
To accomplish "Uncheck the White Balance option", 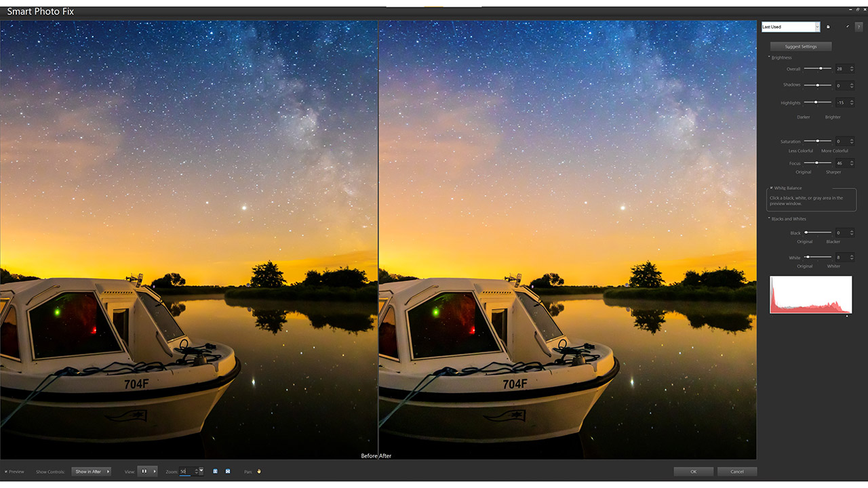I will pyautogui.click(x=770, y=188).
